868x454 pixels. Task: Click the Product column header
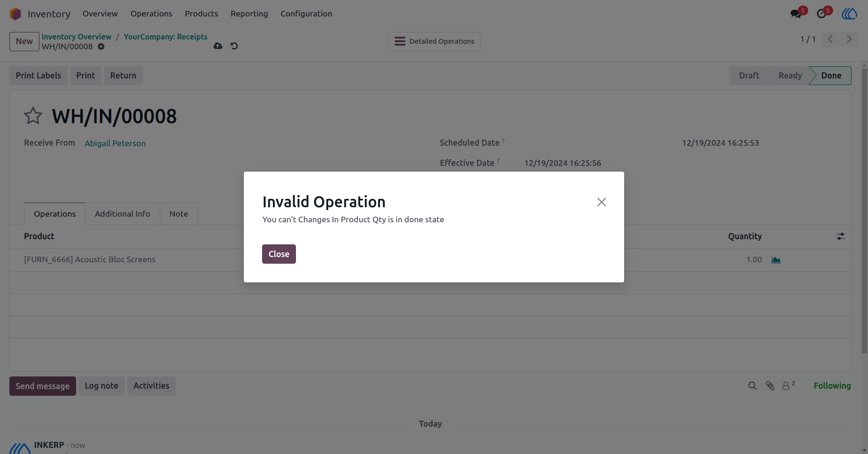pos(39,236)
